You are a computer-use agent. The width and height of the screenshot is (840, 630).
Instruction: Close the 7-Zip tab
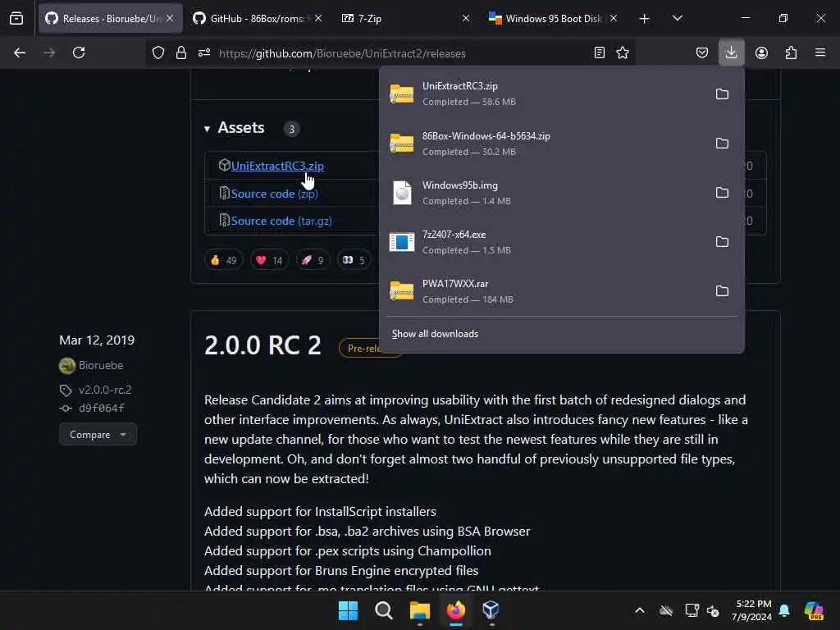[466, 18]
